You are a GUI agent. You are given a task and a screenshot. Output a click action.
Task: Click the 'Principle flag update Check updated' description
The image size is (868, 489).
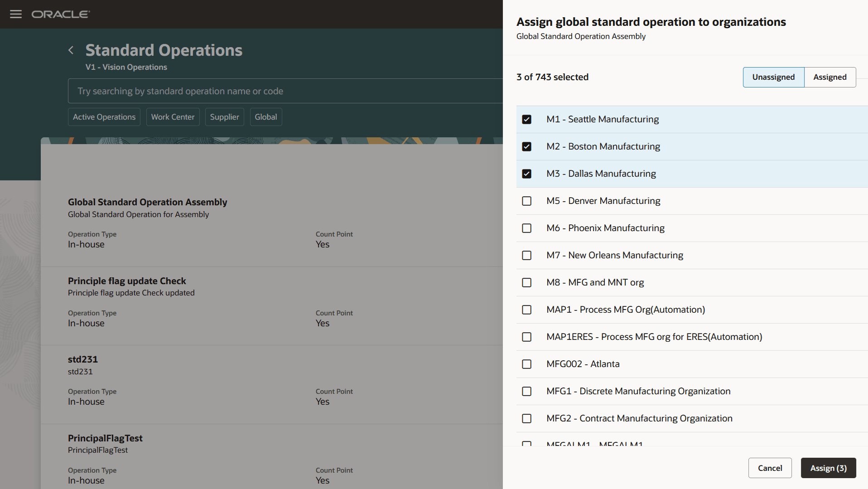(x=131, y=293)
